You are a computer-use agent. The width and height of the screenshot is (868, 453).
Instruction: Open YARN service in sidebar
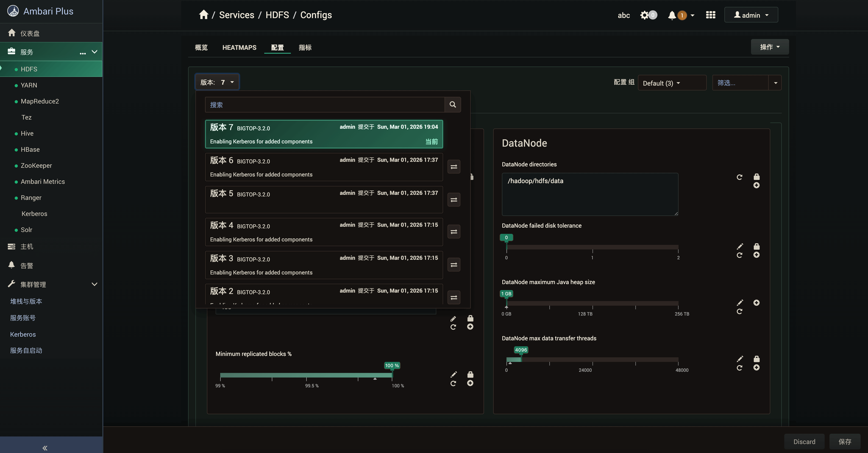(x=29, y=85)
